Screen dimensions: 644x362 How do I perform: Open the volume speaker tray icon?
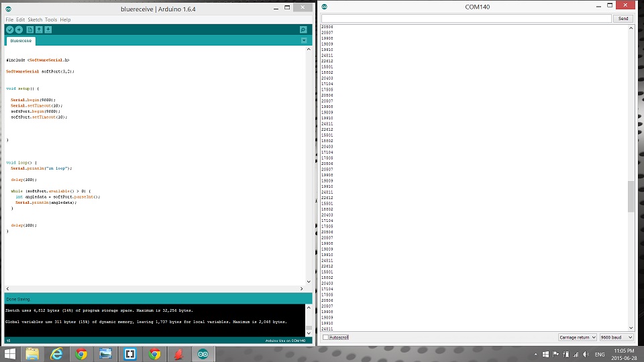(586, 354)
